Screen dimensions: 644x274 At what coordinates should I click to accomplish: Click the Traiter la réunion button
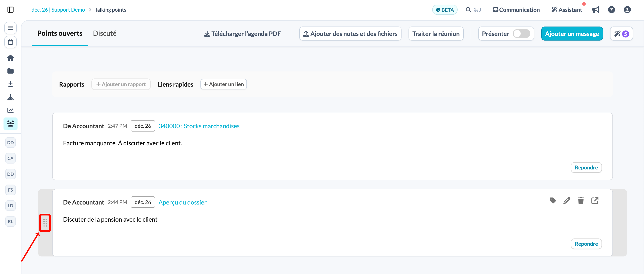point(436,34)
